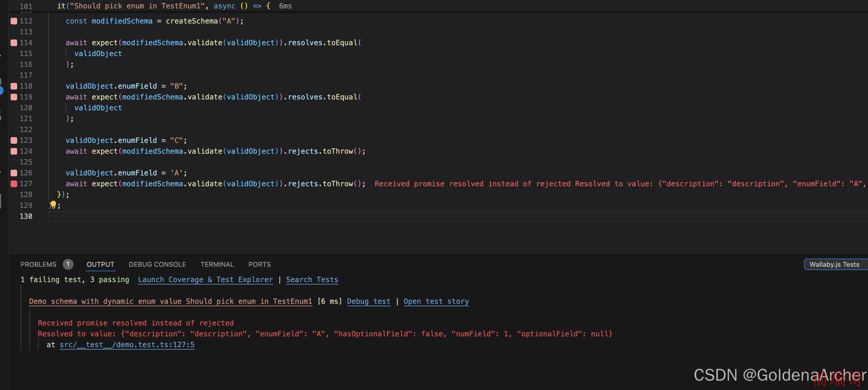The image size is (868, 390).
Task: Click the red breakpoint icon on line 119
Action: coord(13,97)
